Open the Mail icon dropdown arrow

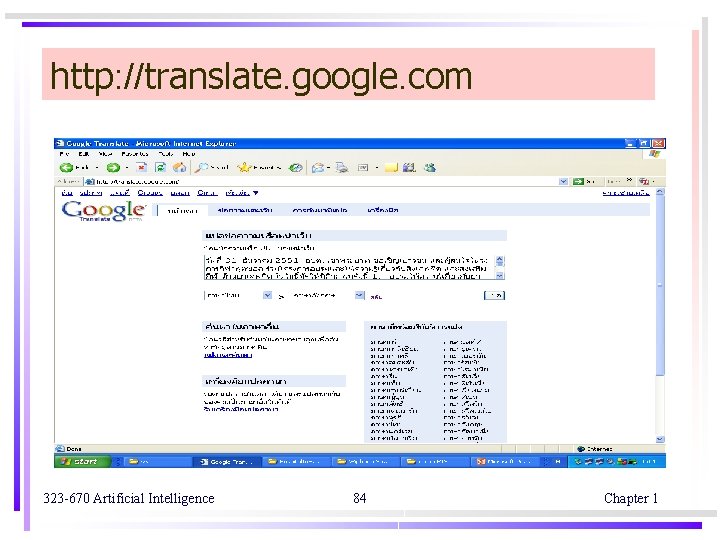tap(329, 168)
